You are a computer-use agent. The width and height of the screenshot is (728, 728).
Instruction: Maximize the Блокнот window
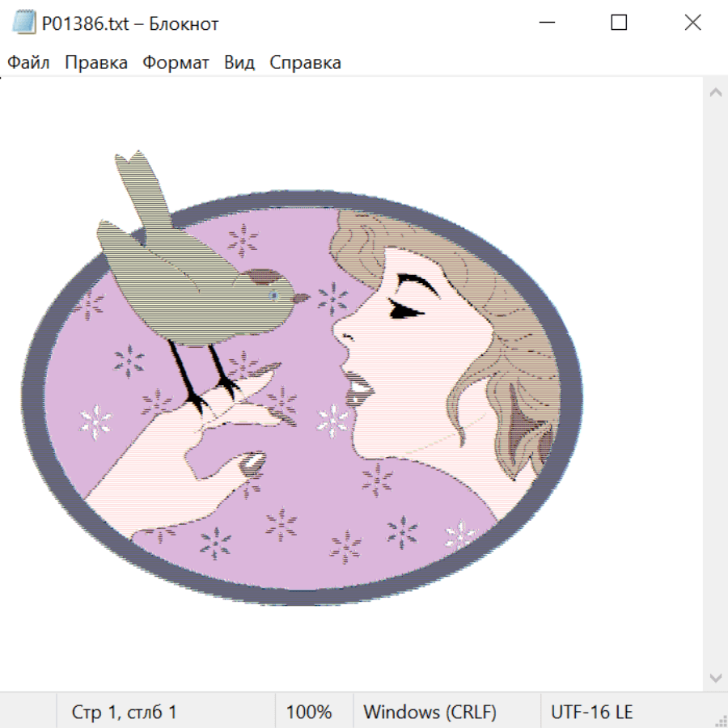coord(619,23)
